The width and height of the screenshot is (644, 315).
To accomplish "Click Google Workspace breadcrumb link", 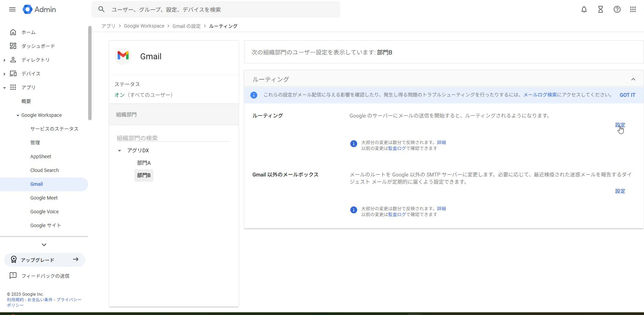I will coord(144,26).
